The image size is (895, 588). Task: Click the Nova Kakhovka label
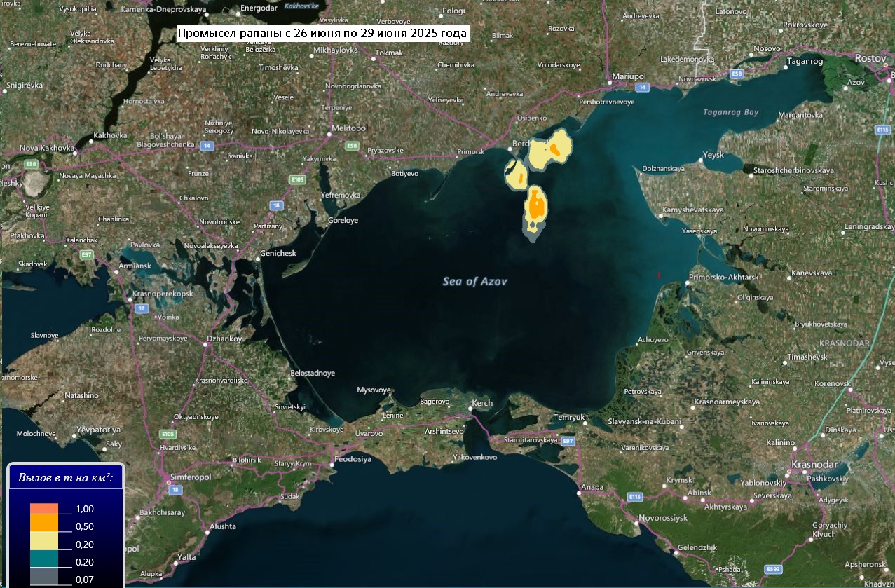46,148
